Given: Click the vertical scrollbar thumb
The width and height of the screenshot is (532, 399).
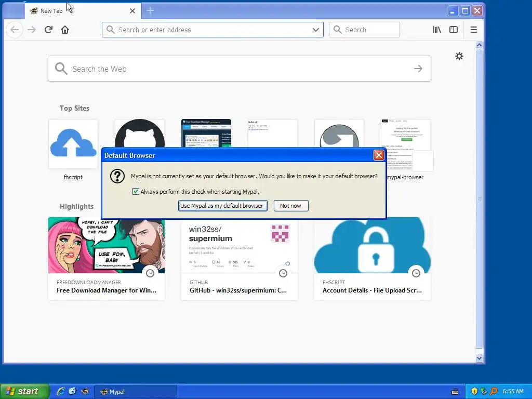Looking at the screenshot, I should click(x=479, y=199).
